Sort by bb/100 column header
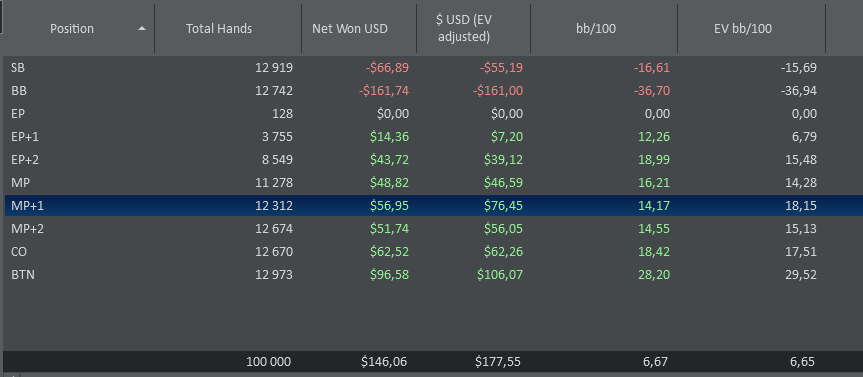 coord(604,29)
